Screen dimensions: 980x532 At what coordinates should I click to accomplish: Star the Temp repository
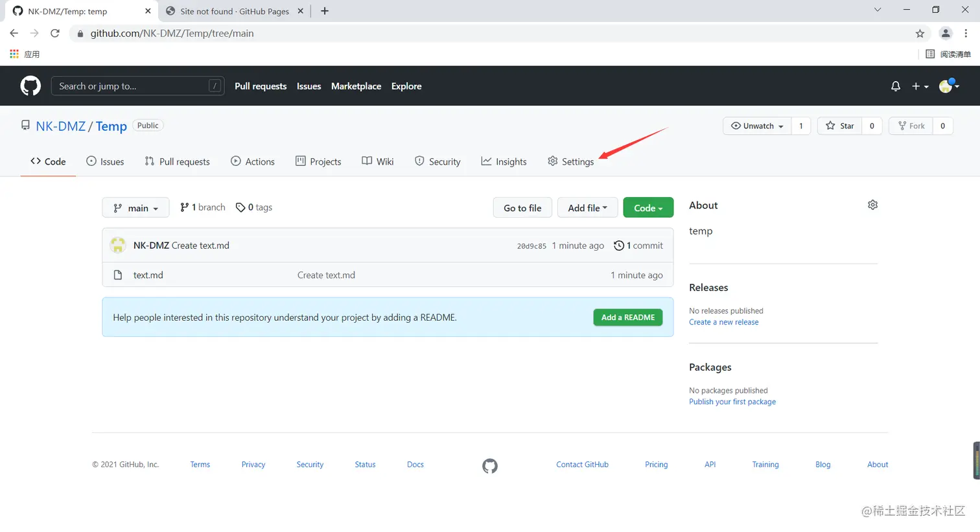coord(839,126)
